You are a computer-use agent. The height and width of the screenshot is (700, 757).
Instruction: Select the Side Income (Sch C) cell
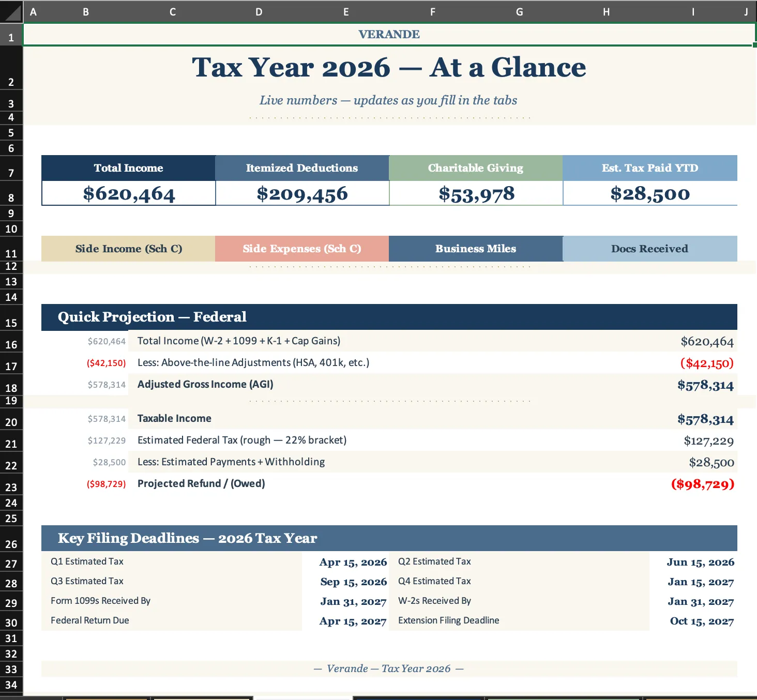point(129,249)
